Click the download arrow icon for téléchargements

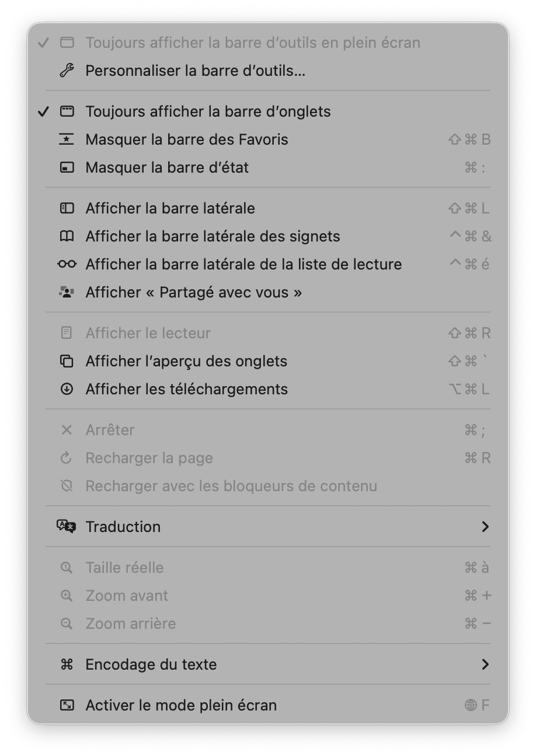point(67,389)
